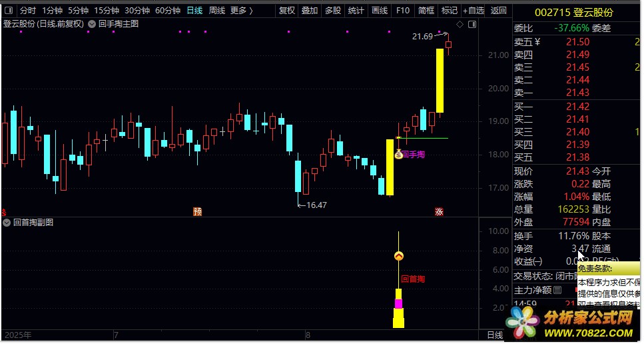
Task: Click the 换手 value 11.76%
Action: click(x=574, y=236)
